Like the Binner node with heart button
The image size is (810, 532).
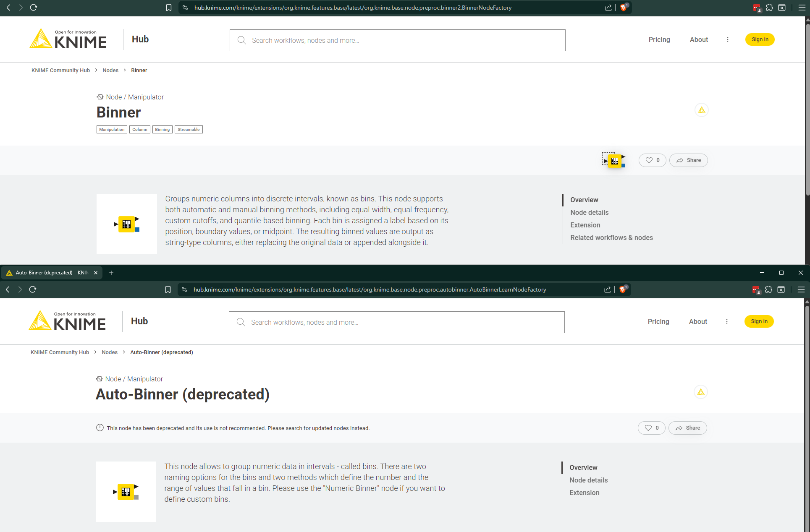coord(652,160)
